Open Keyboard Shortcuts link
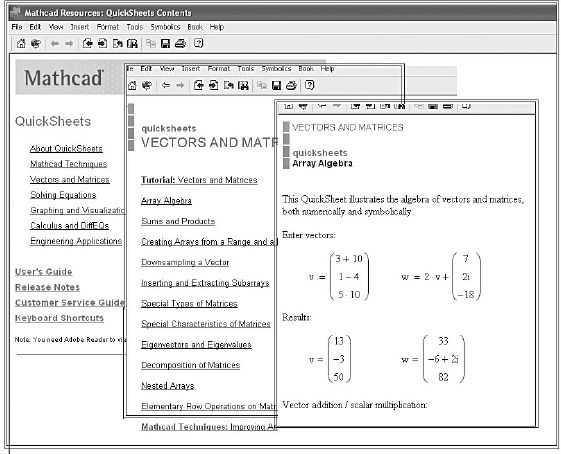Screen dimensions: 561x454 59,318
